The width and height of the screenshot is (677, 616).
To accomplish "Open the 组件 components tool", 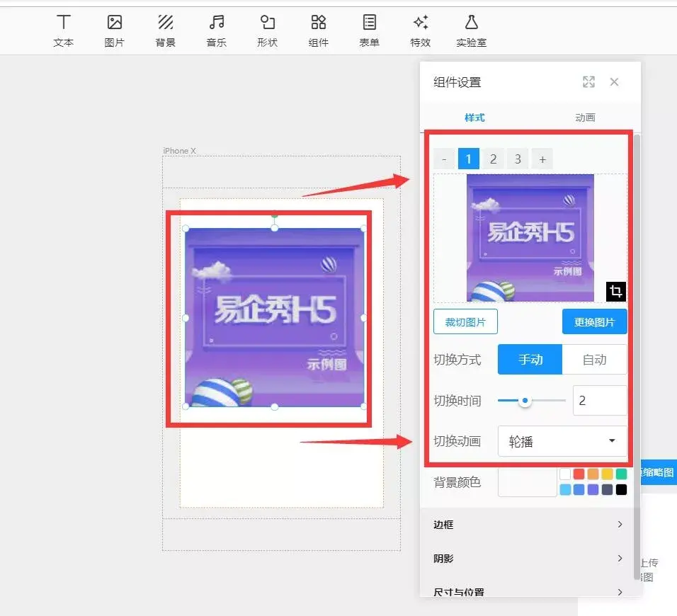I will (x=318, y=30).
